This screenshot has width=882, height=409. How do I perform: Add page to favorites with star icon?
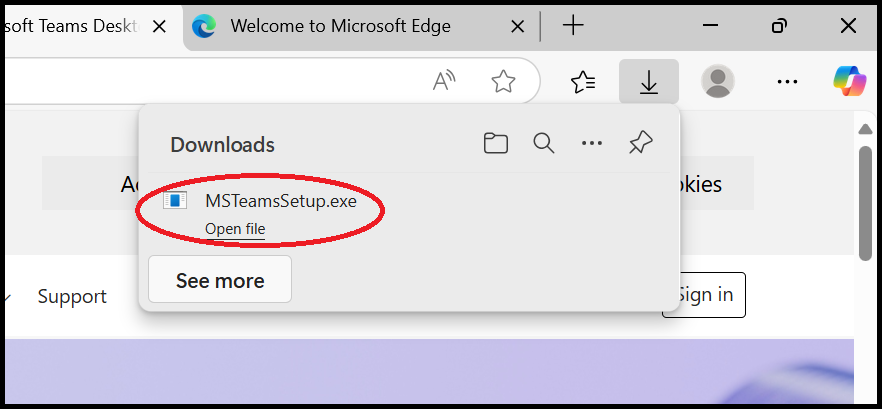click(x=503, y=82)
